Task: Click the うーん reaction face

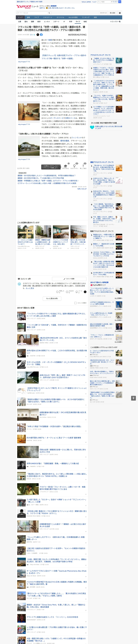Action: pos(77,292)
